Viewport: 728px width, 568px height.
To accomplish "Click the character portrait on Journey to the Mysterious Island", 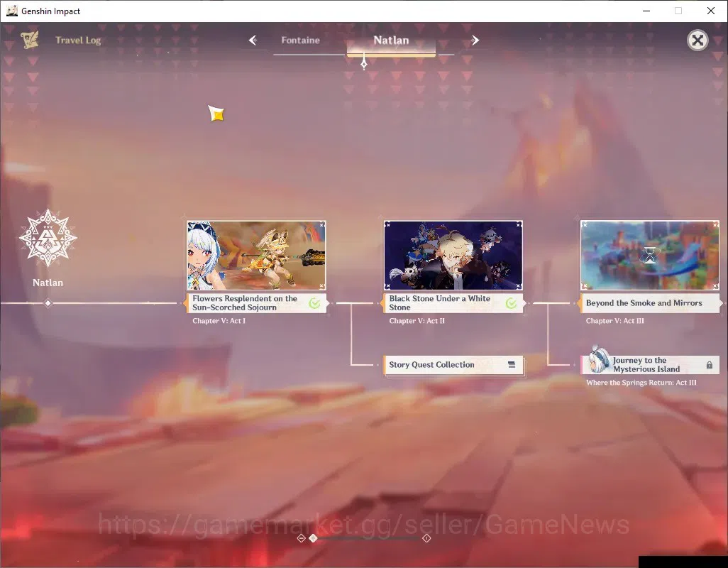I will click(597, 360).
